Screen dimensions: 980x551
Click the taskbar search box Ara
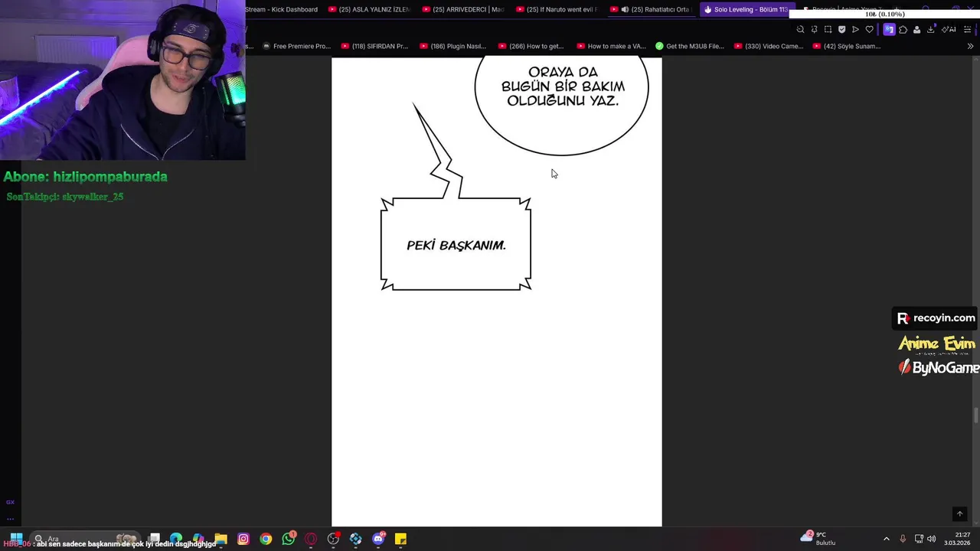(x=84, y=539)
